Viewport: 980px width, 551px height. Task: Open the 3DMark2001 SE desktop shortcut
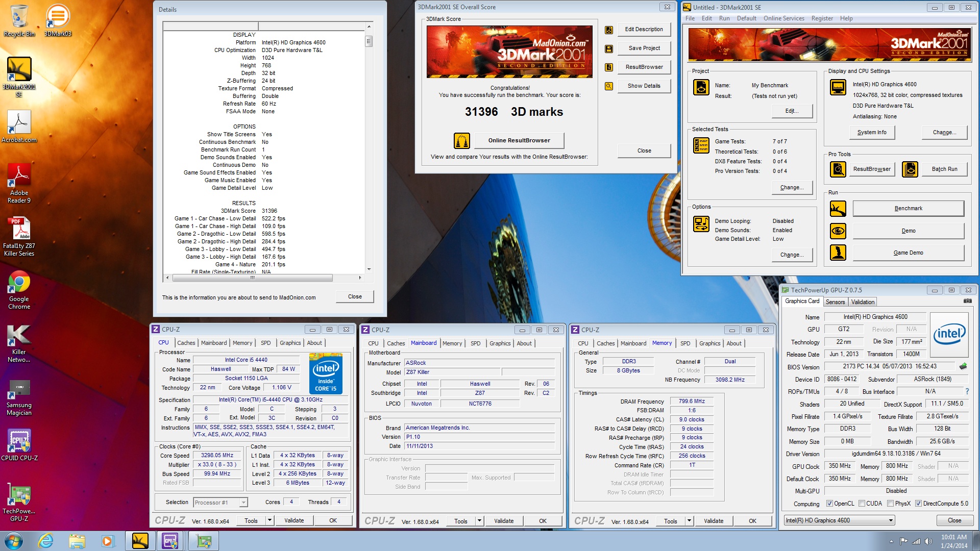[x=19, y=77]
